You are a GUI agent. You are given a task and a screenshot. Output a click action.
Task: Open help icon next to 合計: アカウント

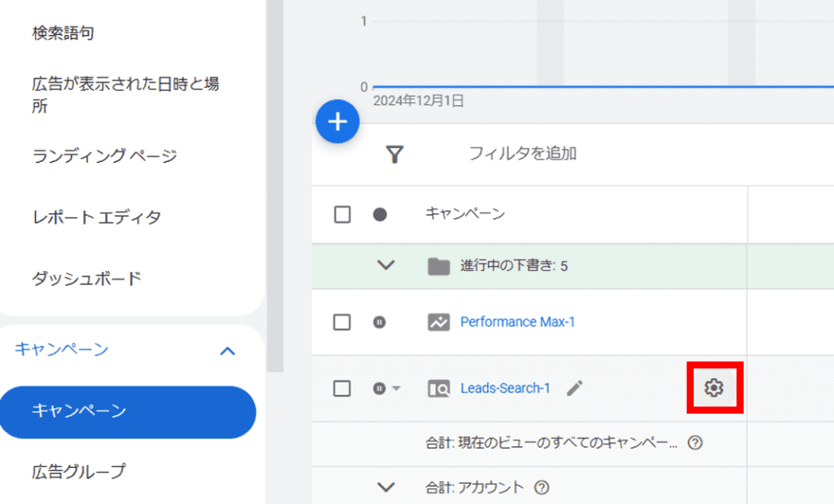click(542, 487)
